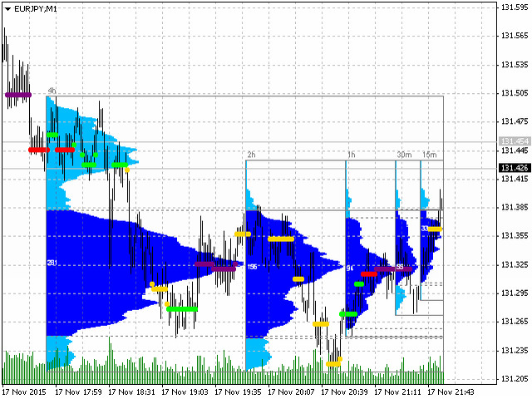Click the lowest yellow marker near 131.22
This screenshot has height=399, width=532.
[x=333, y=363]
